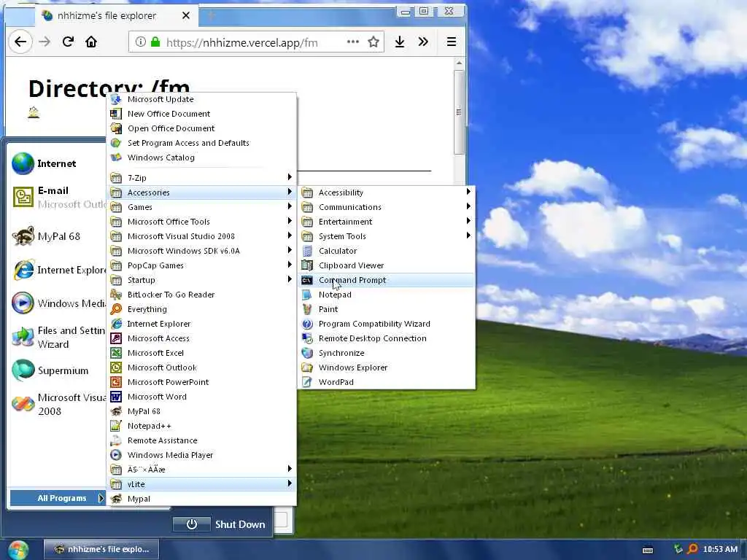
Task: Launch Calculator from the Accessories menu
Action: (x=387, y=251)
